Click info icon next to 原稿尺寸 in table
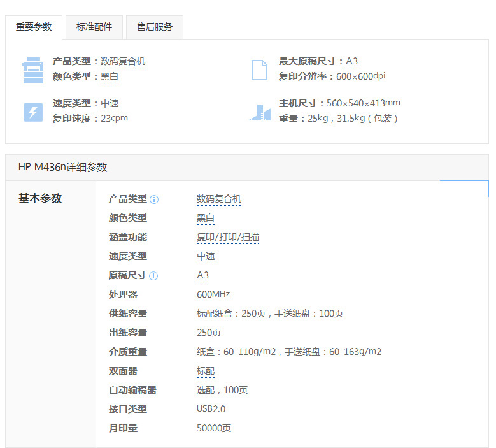 (153, 276)
